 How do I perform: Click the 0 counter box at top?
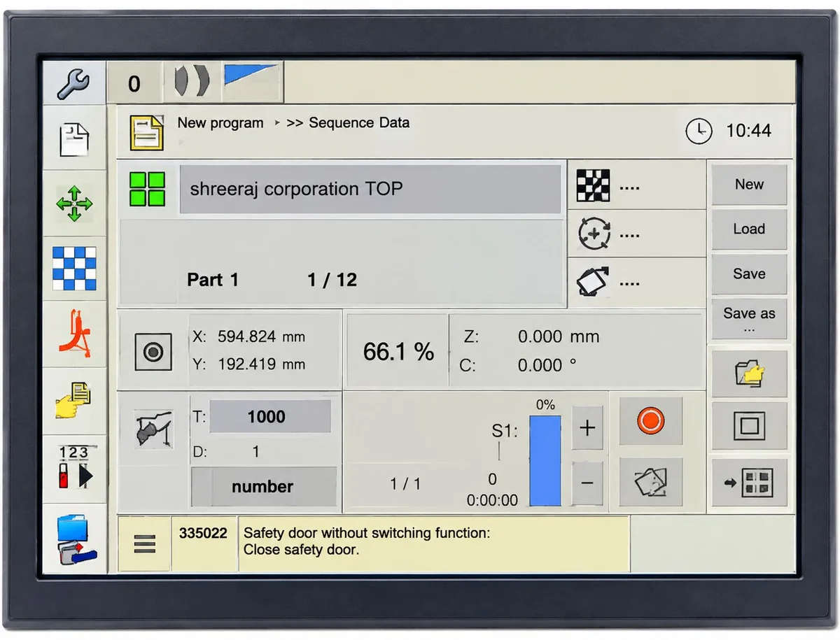(x=134, y=84)
